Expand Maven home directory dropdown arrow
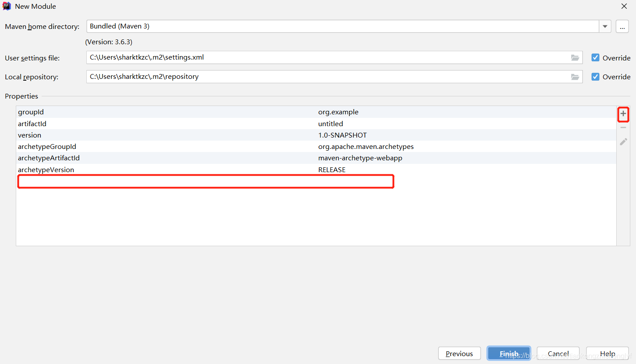 click(x=605, y=26)
